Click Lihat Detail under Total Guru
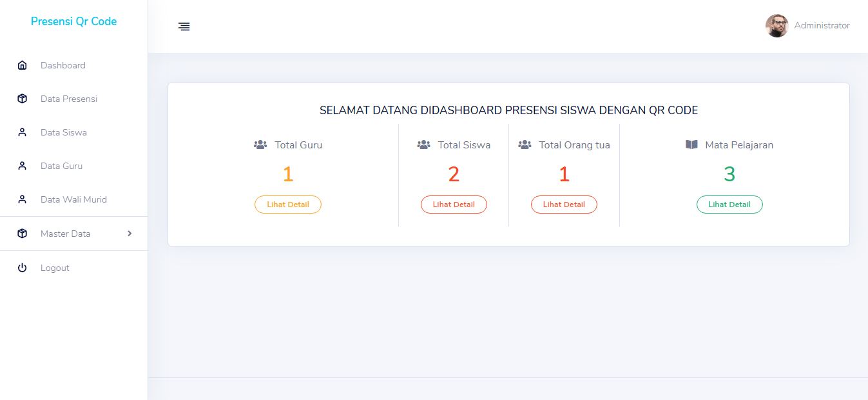868x400 pixels. (x=288, y=204)
